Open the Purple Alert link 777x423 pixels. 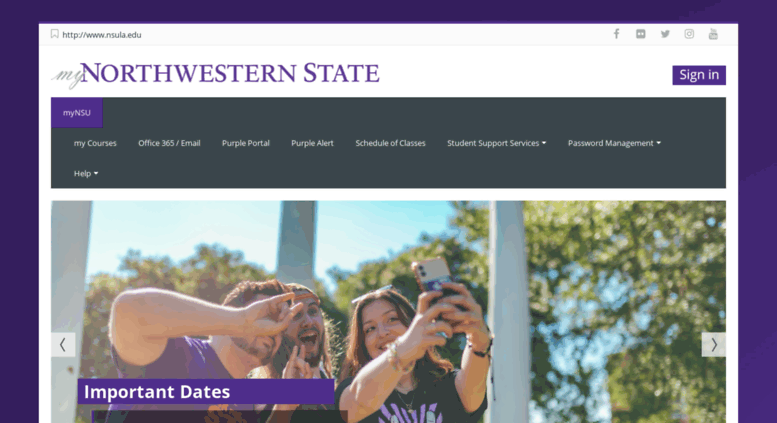click(x=312, y=143)
